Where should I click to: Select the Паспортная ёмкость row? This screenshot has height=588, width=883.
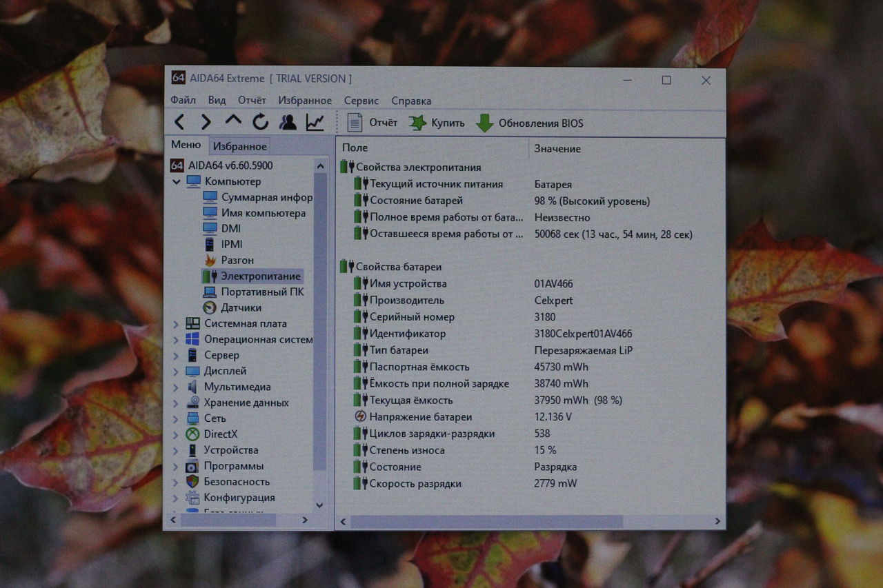click(530, 367)
